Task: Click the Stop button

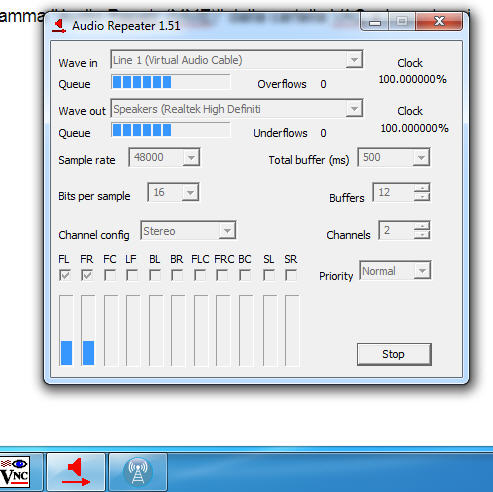Action: tap(394, 354)
